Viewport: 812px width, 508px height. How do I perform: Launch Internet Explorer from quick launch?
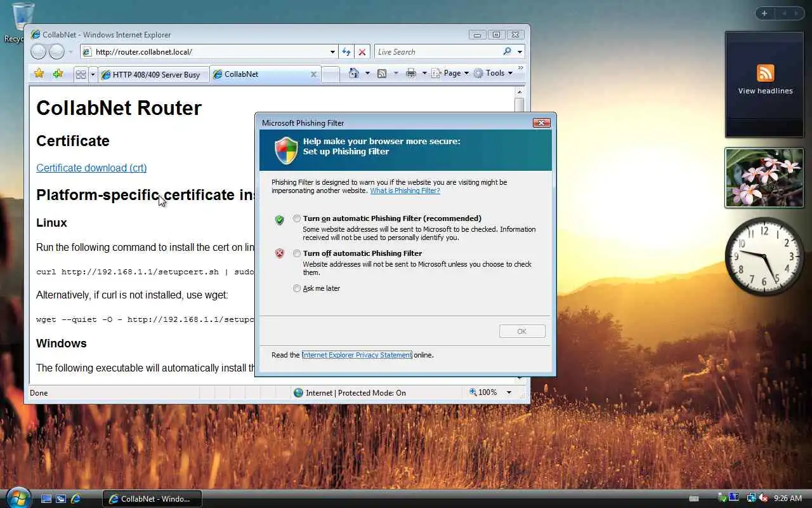click(x=75, y=499)
